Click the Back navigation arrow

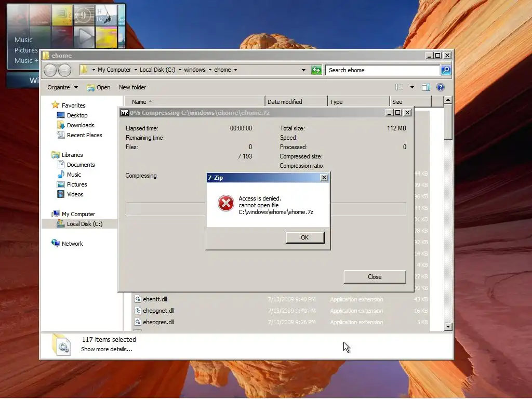pos(50,70)
